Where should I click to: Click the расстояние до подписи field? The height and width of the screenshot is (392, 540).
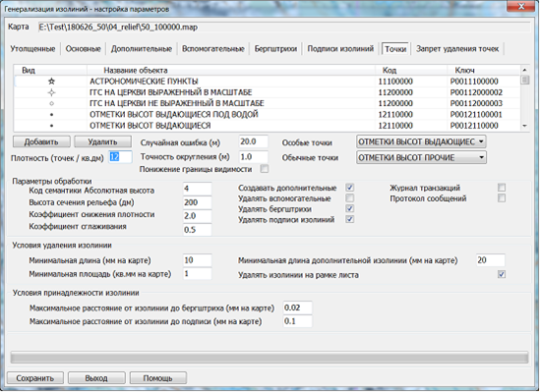pyautogui.click(x=298, y=321)
